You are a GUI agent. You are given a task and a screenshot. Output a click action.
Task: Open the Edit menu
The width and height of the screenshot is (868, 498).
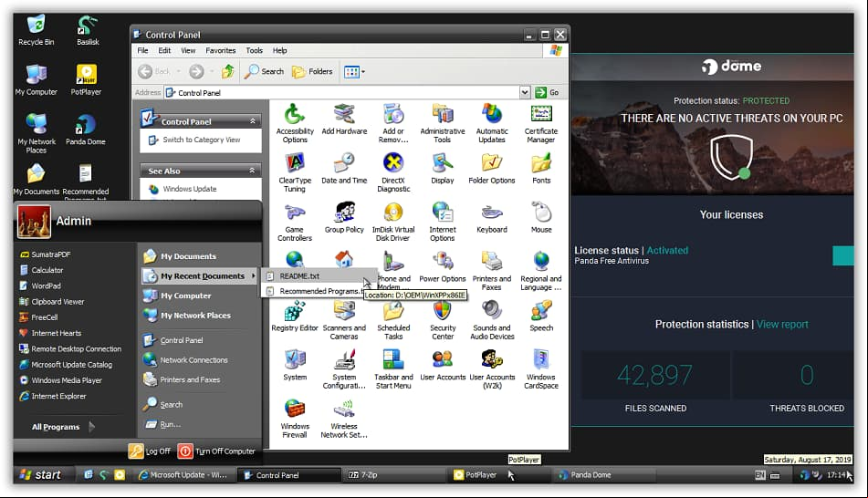tap(164, 50)
